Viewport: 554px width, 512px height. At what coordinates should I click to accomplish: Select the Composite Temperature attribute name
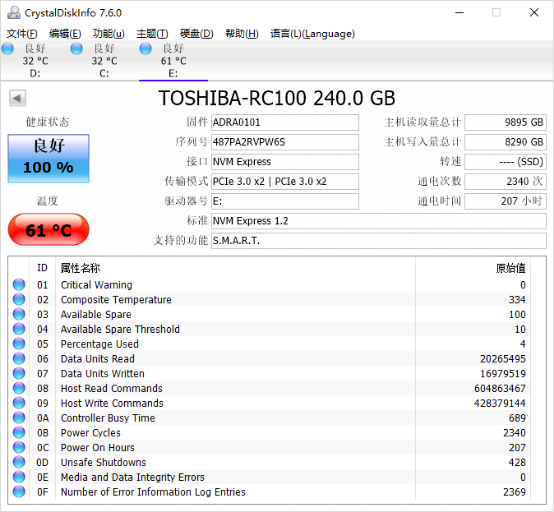pos(116,300)
